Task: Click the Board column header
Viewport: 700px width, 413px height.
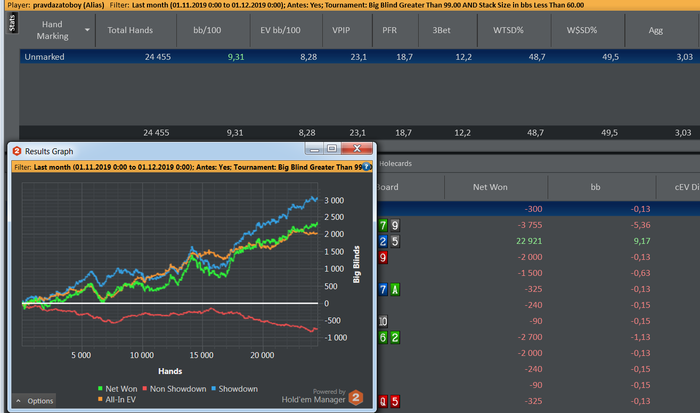Action: (x=388, y=187)
